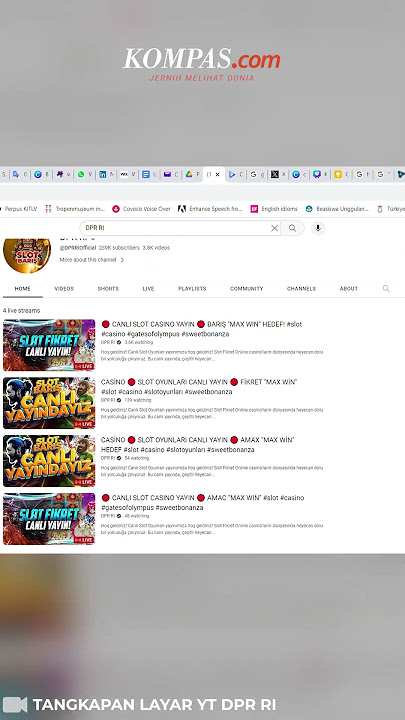The height and width of the screenshot is (720, 405).
Task: Expand channel info via the chevron arrow
Action: click(x=122, y=260)
